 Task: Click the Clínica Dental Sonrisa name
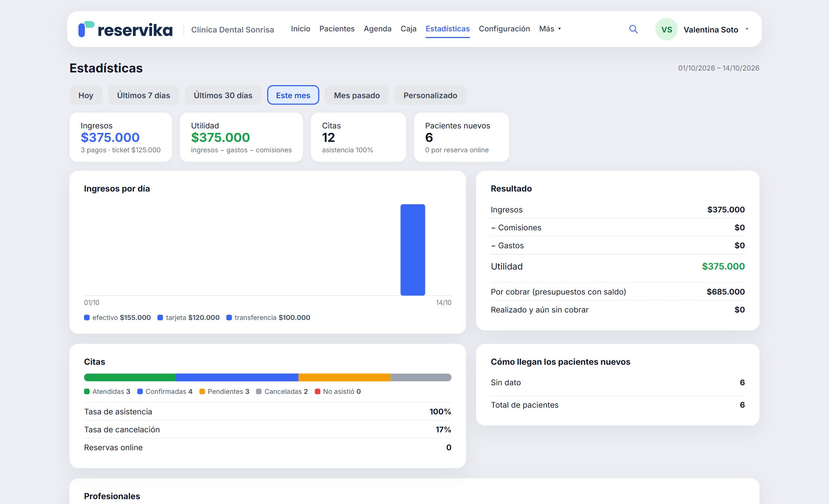tap(233, 29)
